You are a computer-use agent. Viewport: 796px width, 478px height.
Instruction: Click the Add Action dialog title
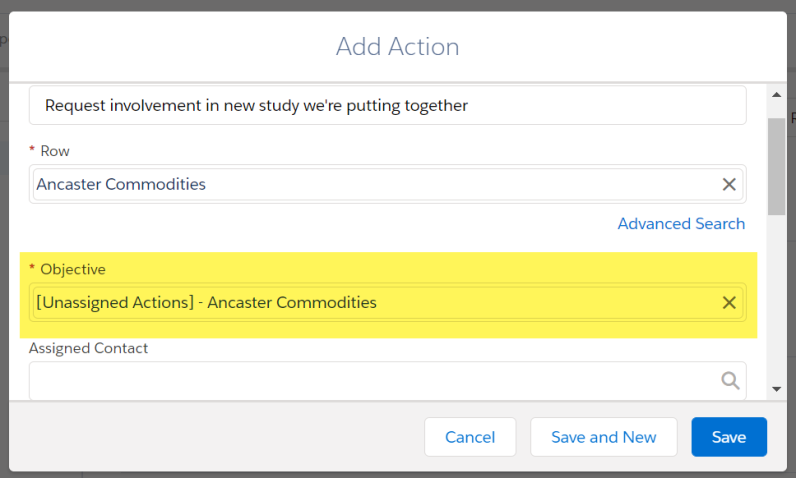(x=397, y=47)
